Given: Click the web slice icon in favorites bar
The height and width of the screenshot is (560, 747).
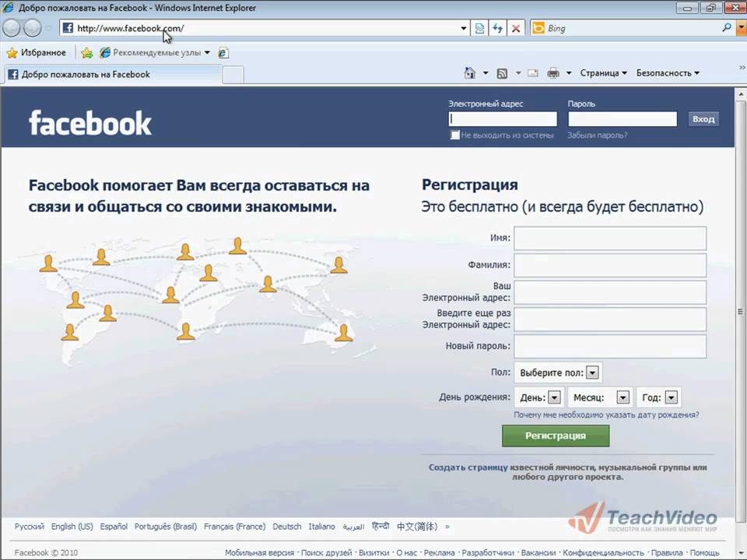Looking at the screenshot, I should pyautogui.click(x=223, y=53).
